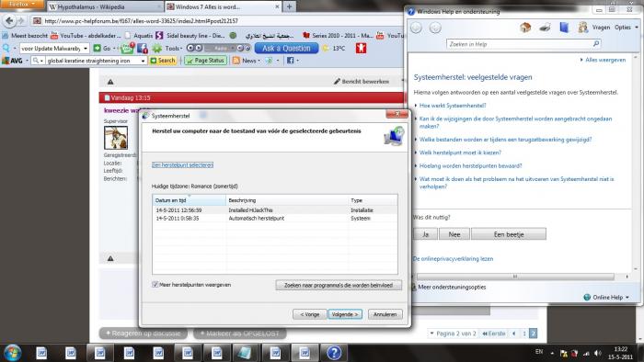Open the Opties dropdown in Help
Viewport: 644px width, 362px height.
click(x=626, y=27)
